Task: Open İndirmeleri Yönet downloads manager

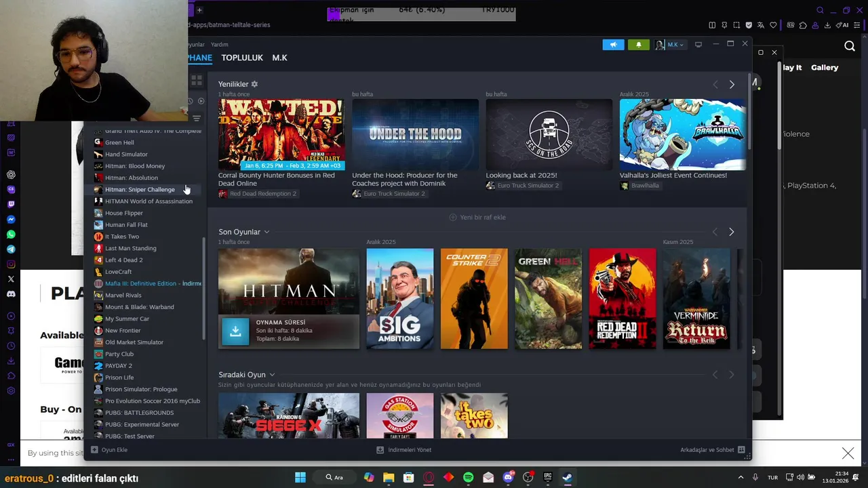Action: (404, 449)
